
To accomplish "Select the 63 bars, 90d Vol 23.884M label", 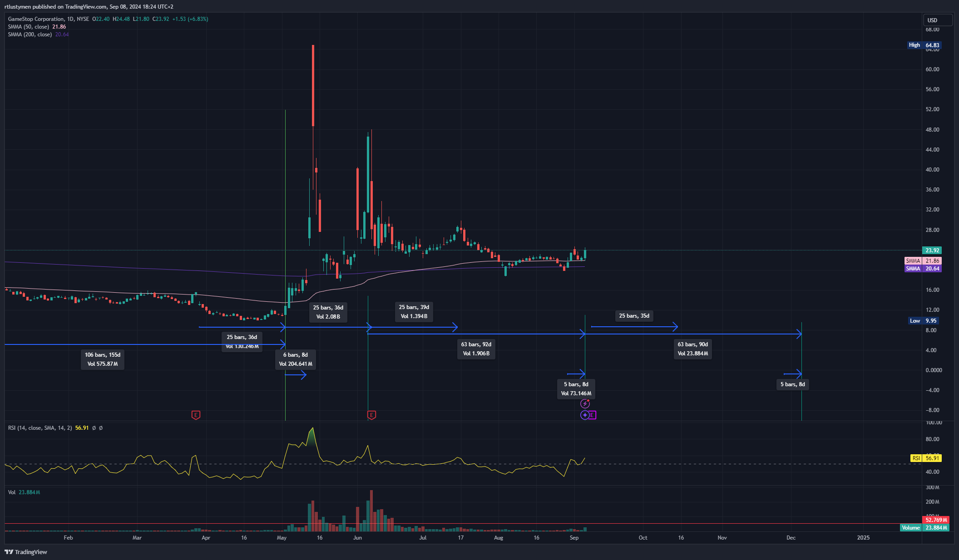I will point(693,349).
